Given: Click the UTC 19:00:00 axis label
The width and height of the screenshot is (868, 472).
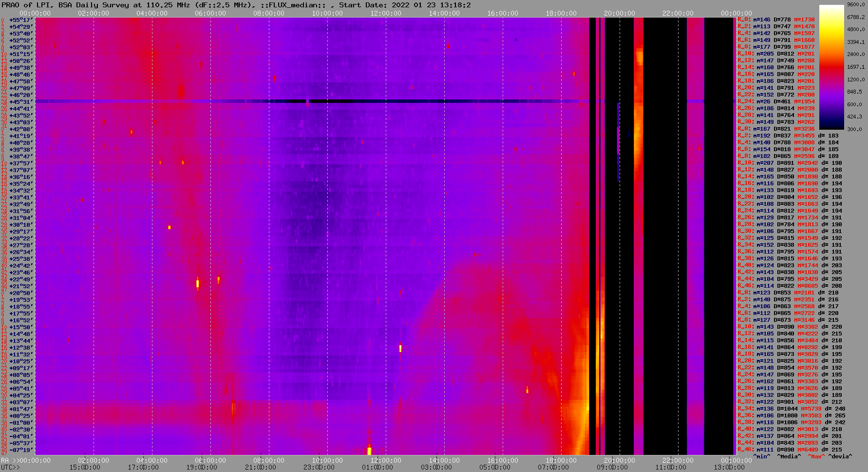Looking at the screenshot, I should pos(202,467).
